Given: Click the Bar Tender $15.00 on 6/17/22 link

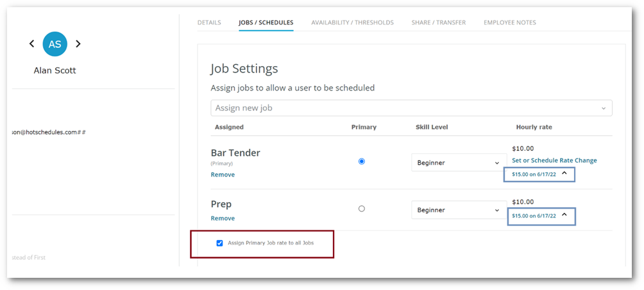Looking at the screenshot, I should tap(534, 174).
